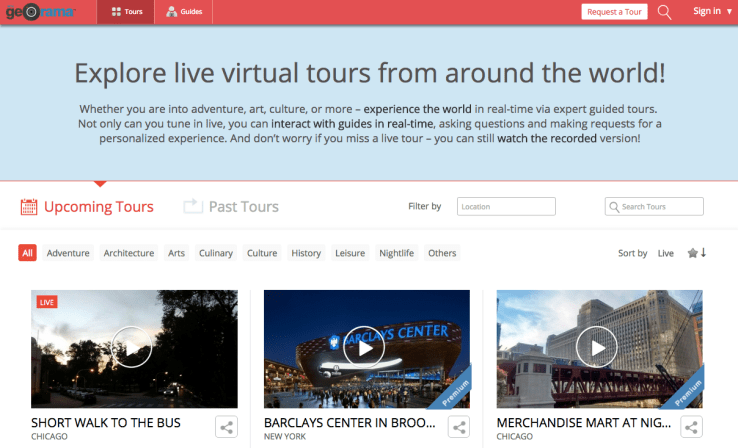Image resolution: width=738 pixels, height=448 pixels.
Task: Click the magnifier icon in Search Tours
Action: (x=614, y=207)
